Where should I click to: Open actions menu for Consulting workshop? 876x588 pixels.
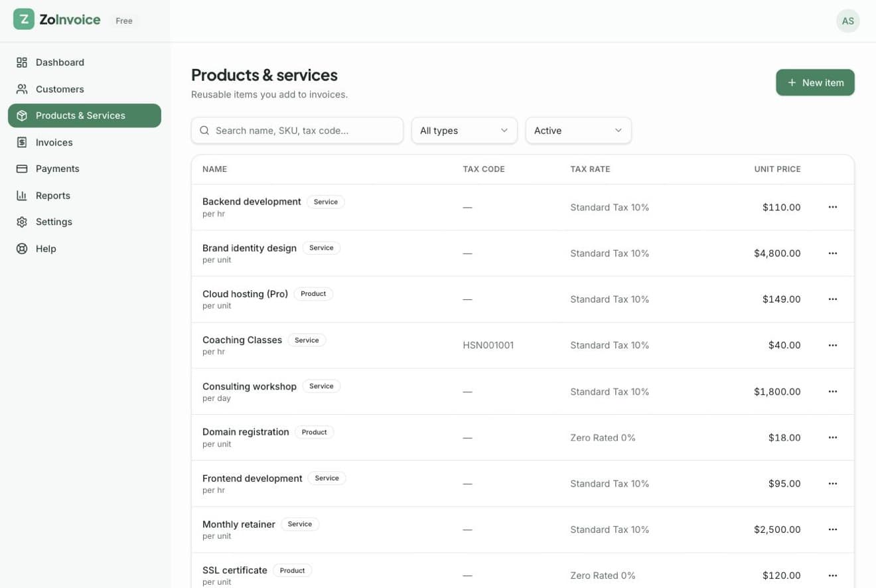pyautogui.click(x=833, y=392)
